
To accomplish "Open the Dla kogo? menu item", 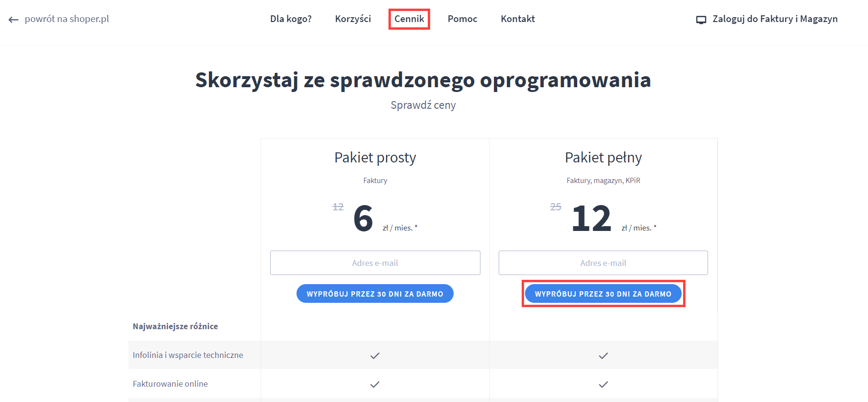I will point(291,19).
